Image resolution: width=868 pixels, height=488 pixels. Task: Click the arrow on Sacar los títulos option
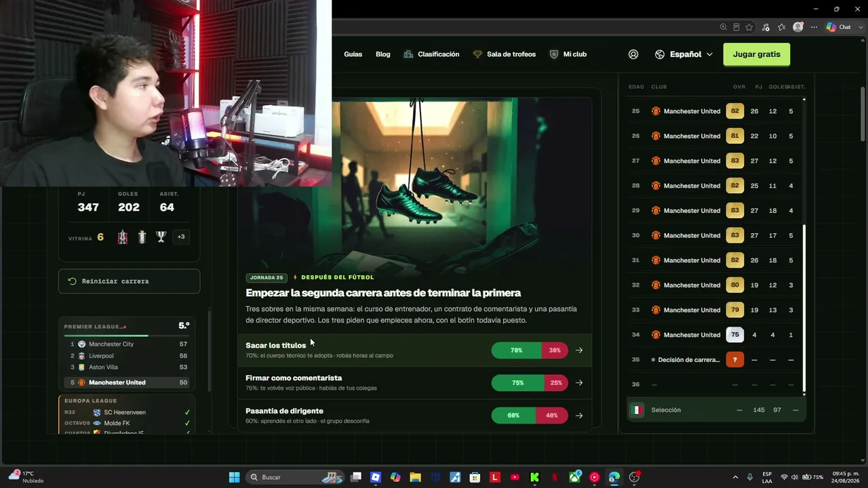click(x=579, y=350)
